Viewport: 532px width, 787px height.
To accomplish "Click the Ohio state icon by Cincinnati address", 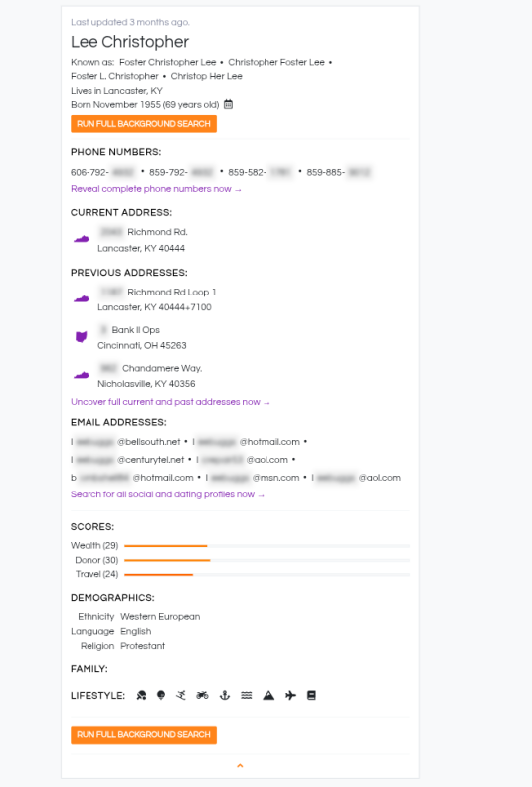I will (x=82, y=336).
